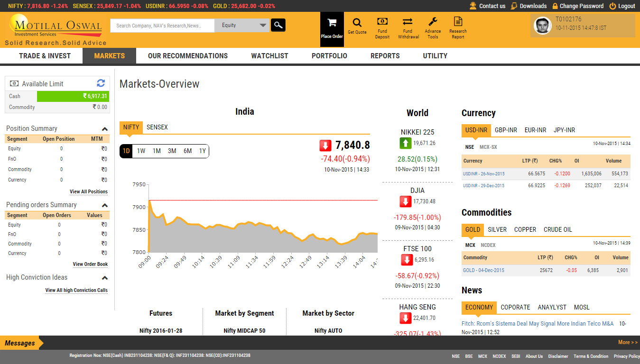Viewport: 640px width, 364px height.
Task: Select the NCDEX exchange option
Action: tap(488, 246)
